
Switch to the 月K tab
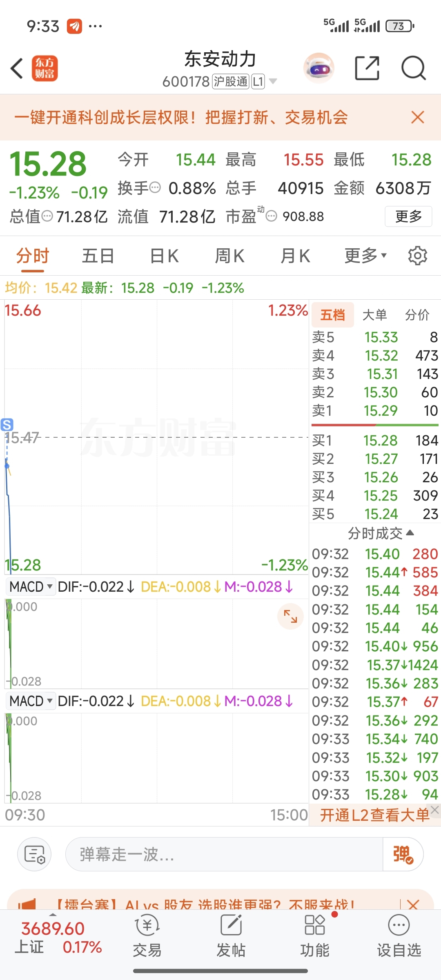click(295, 256)
